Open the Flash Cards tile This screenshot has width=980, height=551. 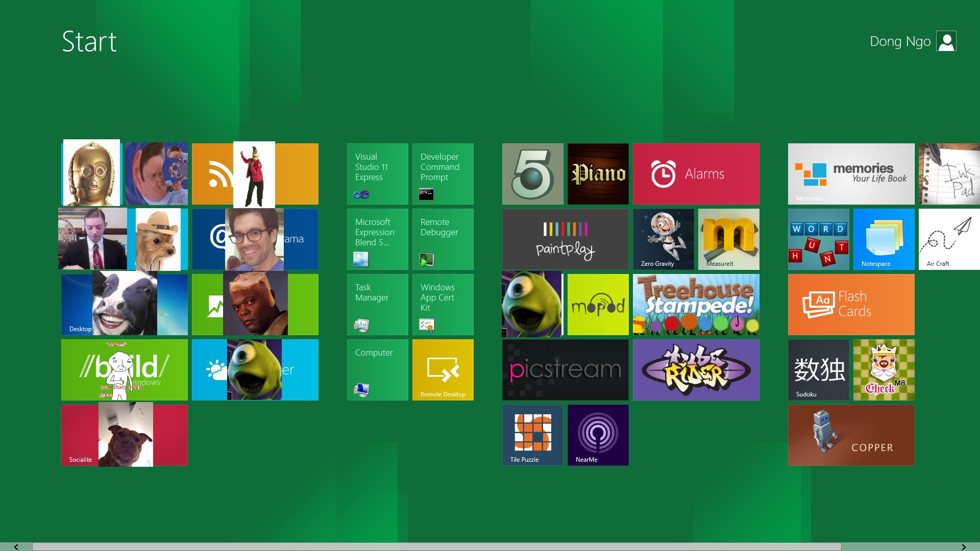851,305
